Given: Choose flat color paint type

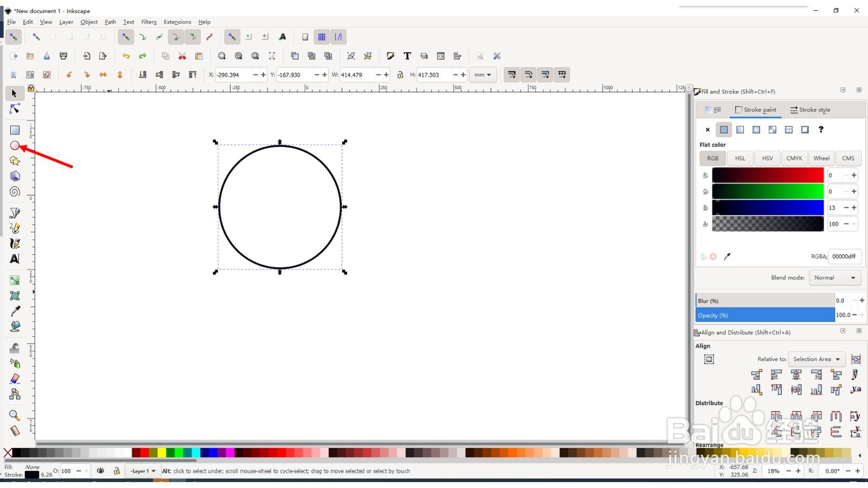Looking at the screenshot, I should point(724,130).
